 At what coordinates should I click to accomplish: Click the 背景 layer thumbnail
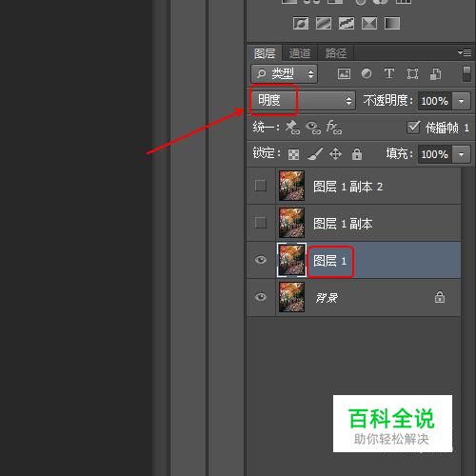[x=291, y=297]
